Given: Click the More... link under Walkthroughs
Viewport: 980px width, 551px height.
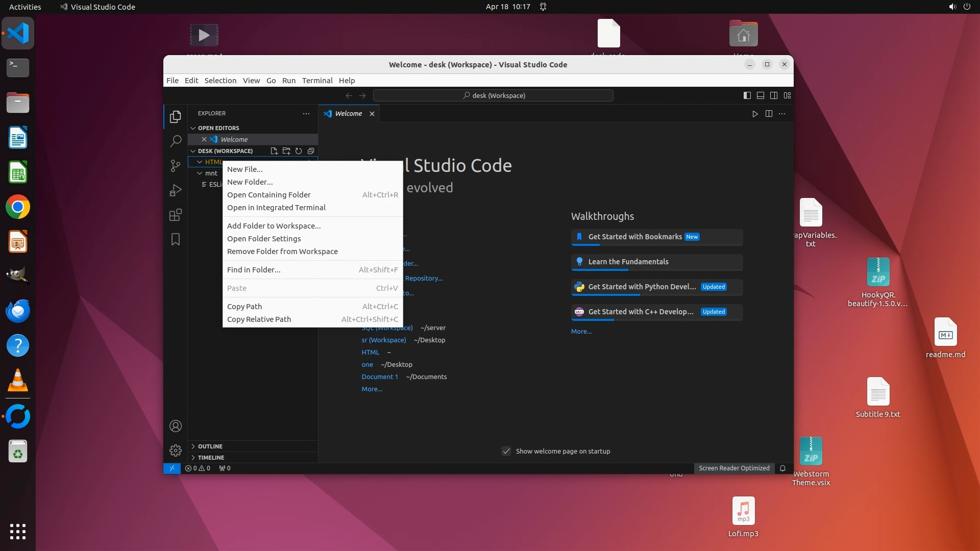Looking at the screenshot, I should point(581,332).
